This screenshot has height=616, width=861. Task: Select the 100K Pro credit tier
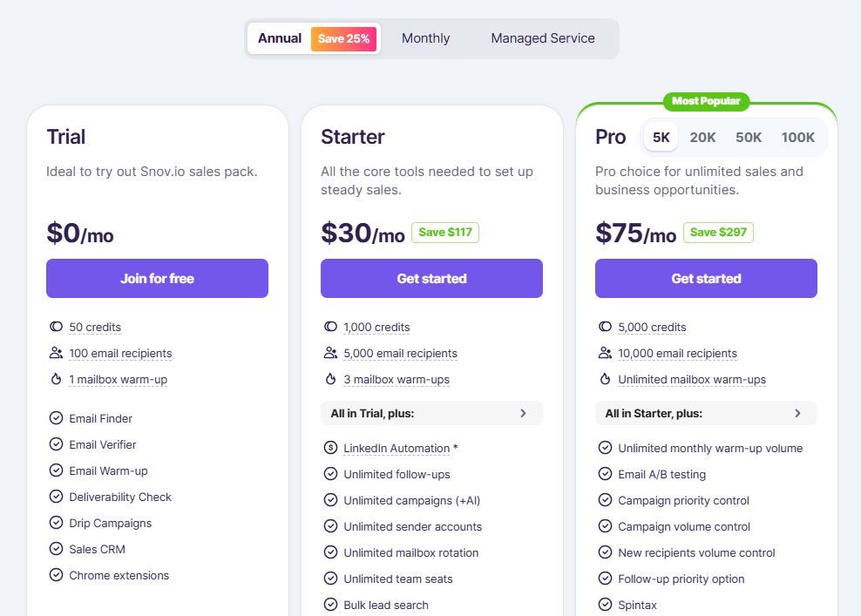click(x=797, y=138)
